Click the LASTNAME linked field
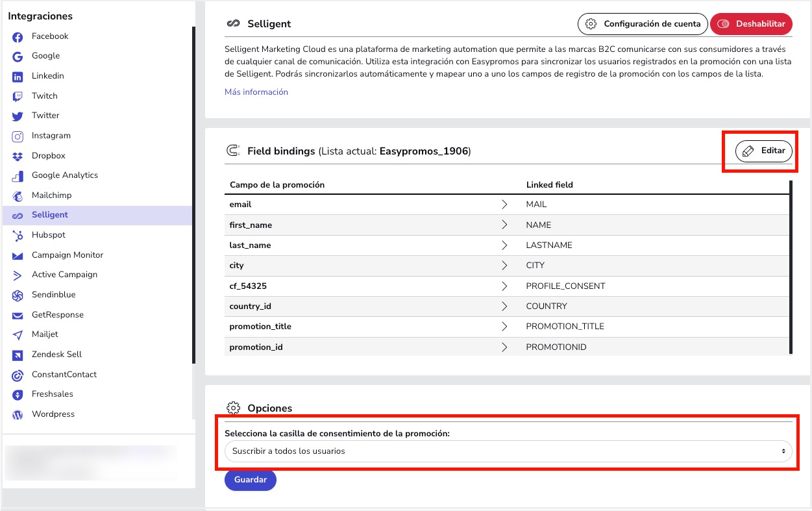 (549, 245)
